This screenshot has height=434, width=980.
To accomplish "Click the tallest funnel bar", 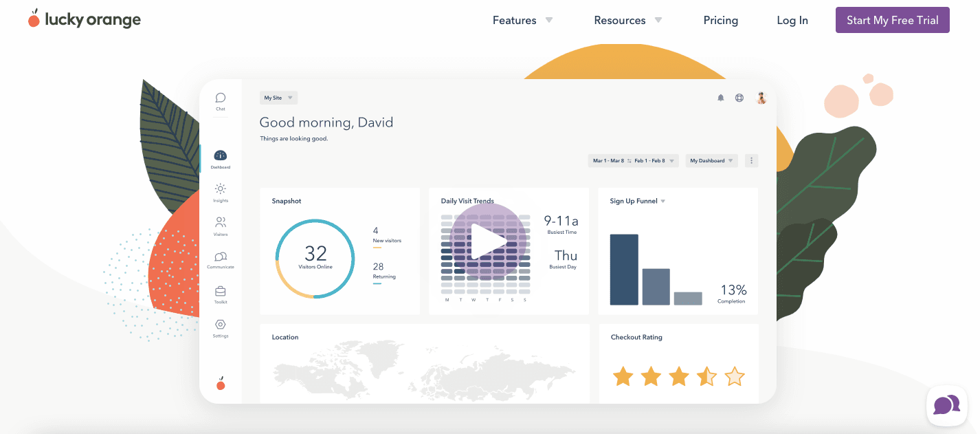I will coord(624,270).
